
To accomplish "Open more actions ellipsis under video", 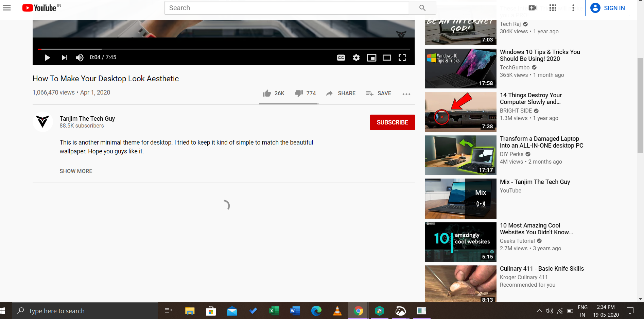I will click(406, 94).
